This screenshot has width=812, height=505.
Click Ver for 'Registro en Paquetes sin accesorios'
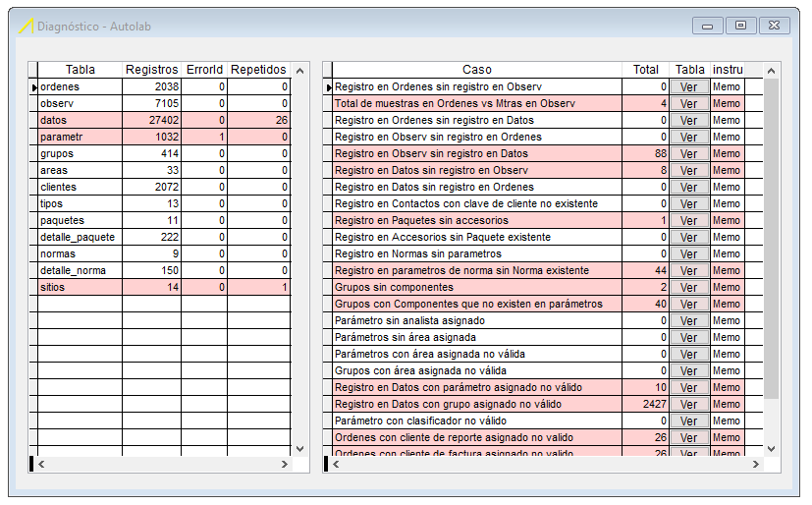coord(689,221)
